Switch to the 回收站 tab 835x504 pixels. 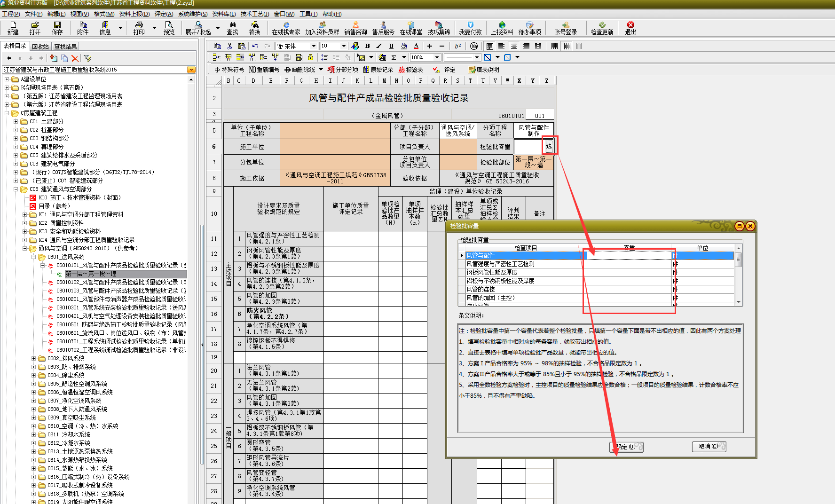[x=40, y=47]
